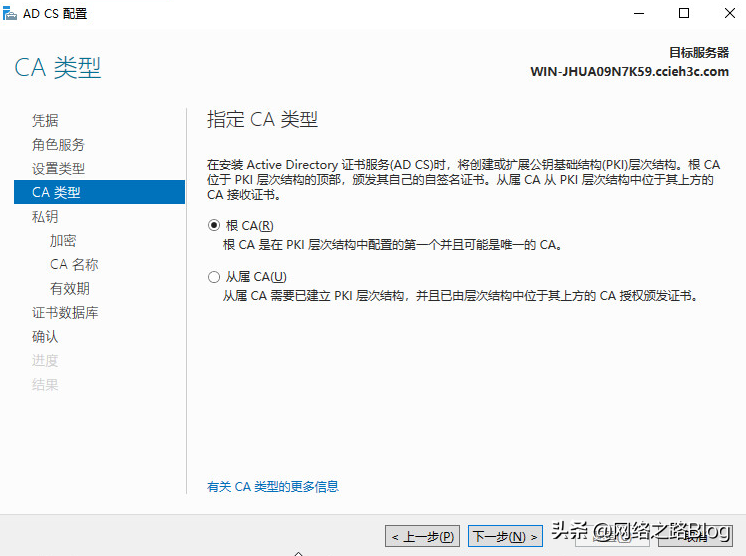Screen dimensions: 746x556
Task: Click the server name WIN-JHUA09N7K59.ccieh3c.com
Action: (x=629, y=71)
